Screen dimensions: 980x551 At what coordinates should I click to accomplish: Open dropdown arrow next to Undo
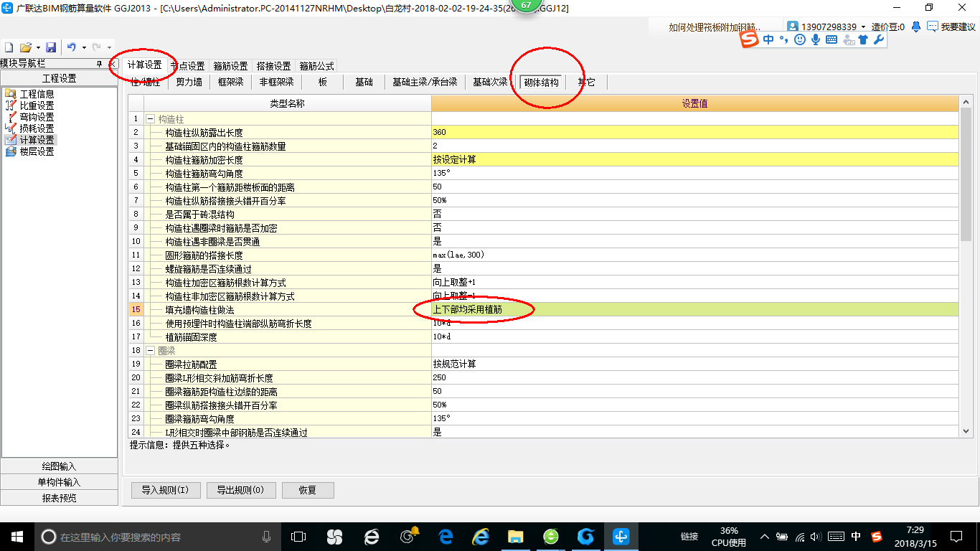83,48
